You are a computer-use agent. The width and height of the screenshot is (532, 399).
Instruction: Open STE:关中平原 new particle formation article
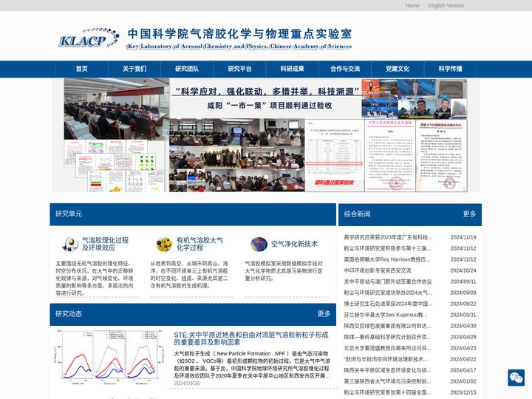point(251,338)
